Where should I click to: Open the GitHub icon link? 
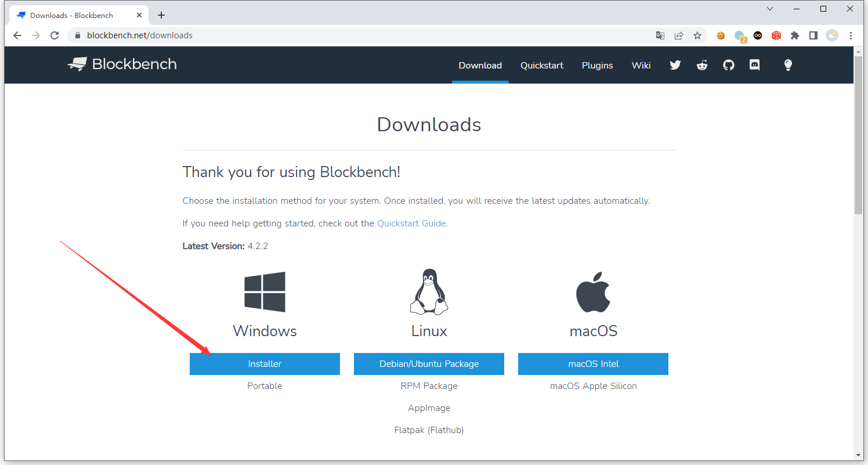pyautogui.click(x=729, y=65)
